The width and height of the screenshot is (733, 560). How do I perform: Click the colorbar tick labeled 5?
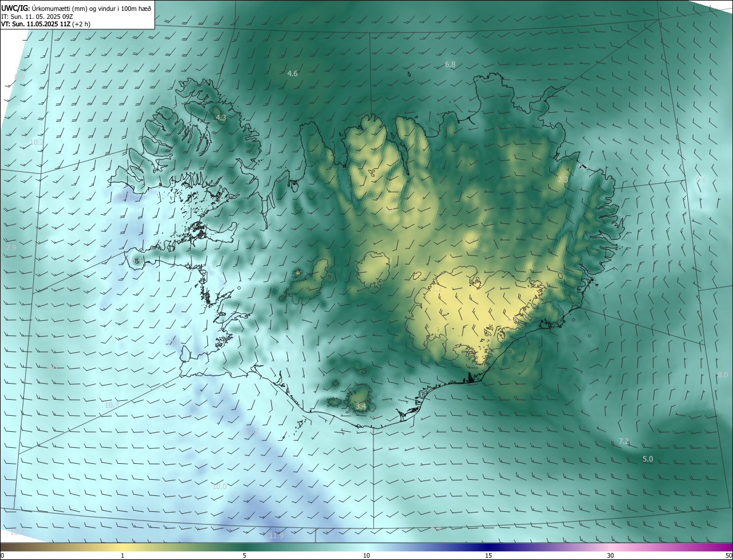(245, 555)
